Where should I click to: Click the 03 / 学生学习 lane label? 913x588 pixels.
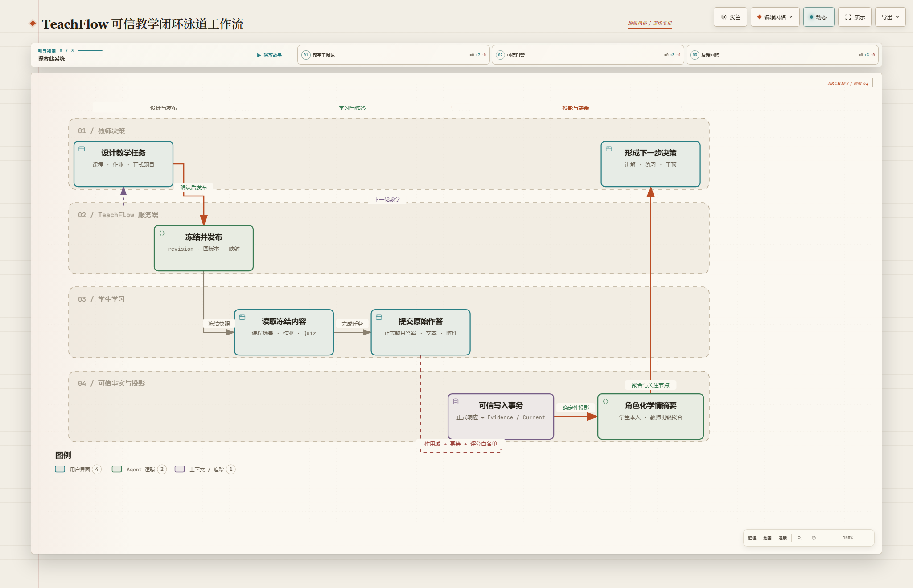click(101, 299)
